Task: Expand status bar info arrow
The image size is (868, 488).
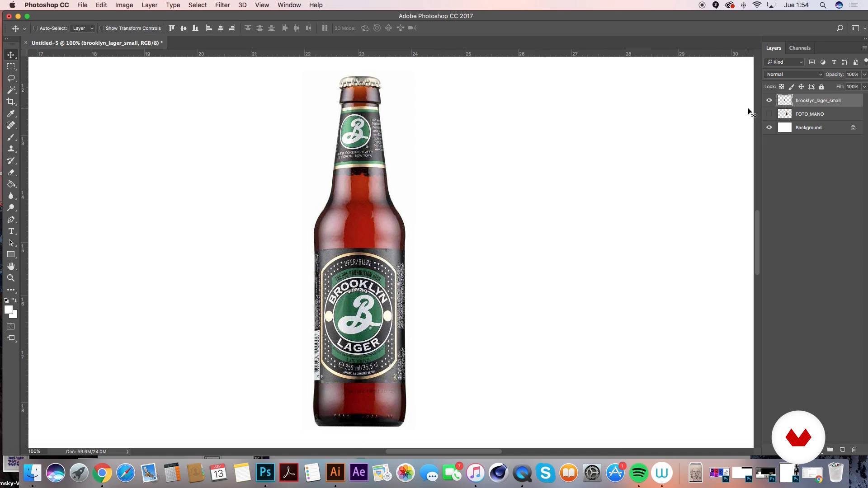Action: coord(127,451)
